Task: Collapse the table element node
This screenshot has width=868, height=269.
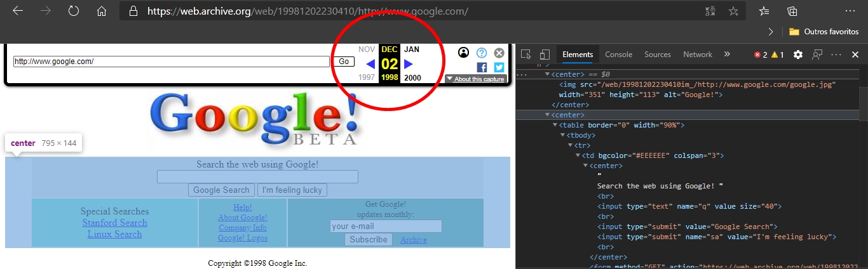Action: click(x=555, y=125)
